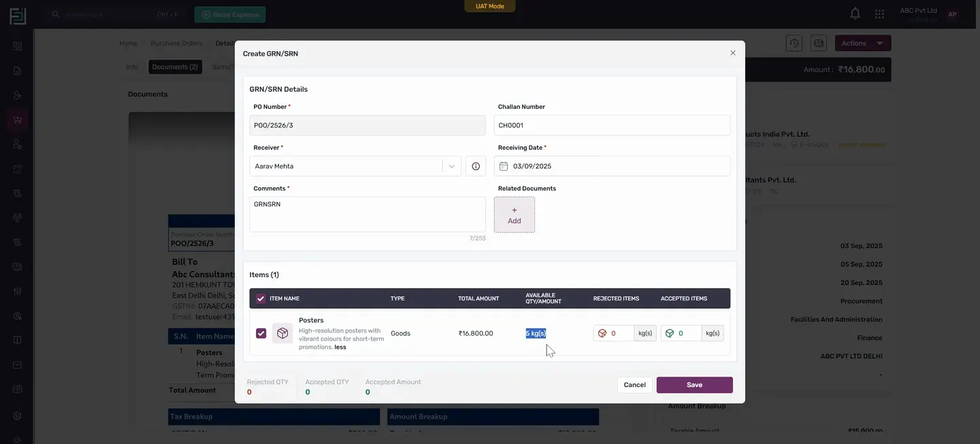This screenshot has width=980, height=444.
Task: Add a related document
Action: point(514,215)
